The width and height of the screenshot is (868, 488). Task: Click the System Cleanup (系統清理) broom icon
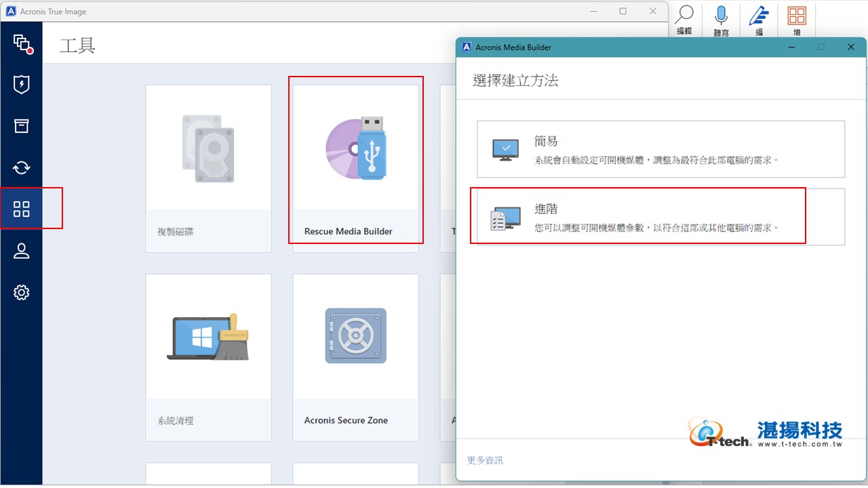[208, 337]
